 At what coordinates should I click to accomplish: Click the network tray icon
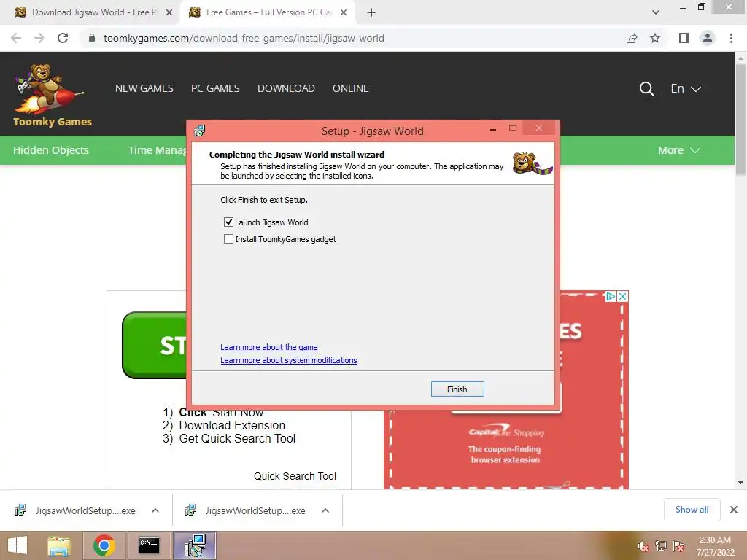click(661, 546)
